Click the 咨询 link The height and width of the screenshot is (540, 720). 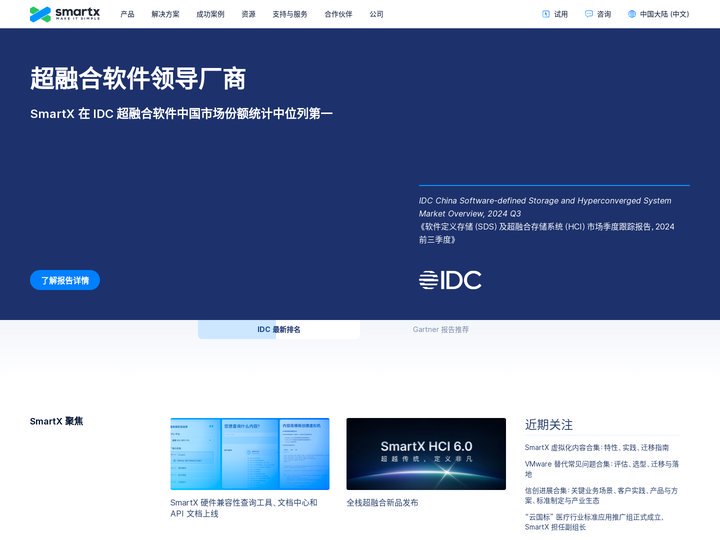604,14
